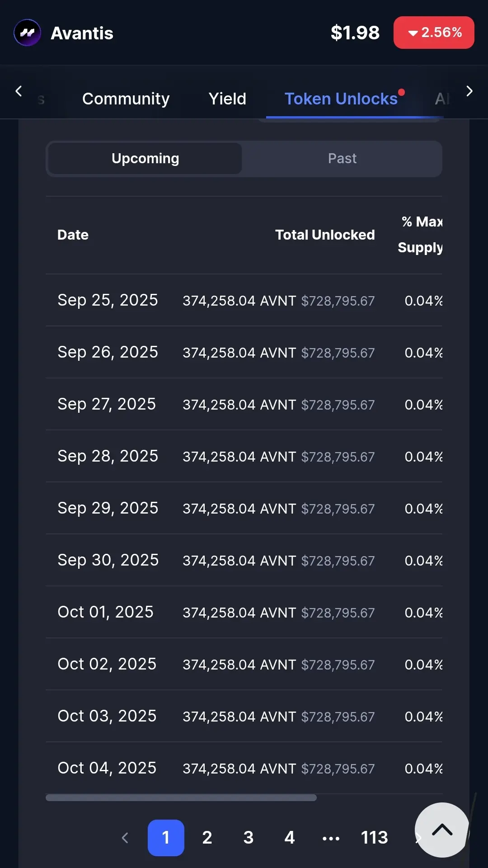Sort by Total Unlocked column header
488x868 pixels.
pyautogui.click(x=325, y=235)
